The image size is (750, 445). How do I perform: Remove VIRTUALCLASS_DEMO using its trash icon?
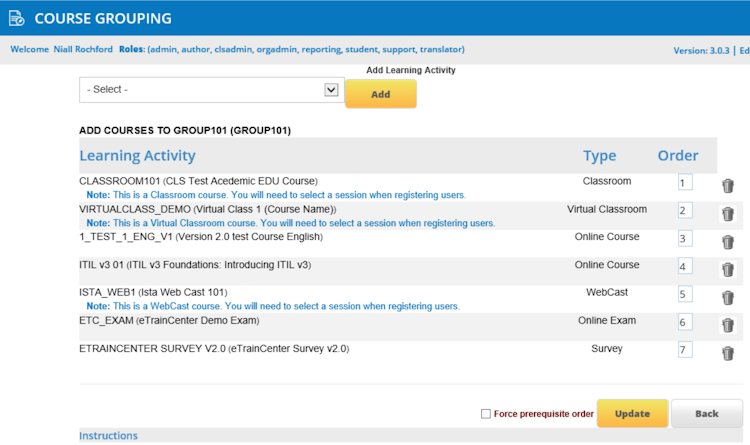728,213
